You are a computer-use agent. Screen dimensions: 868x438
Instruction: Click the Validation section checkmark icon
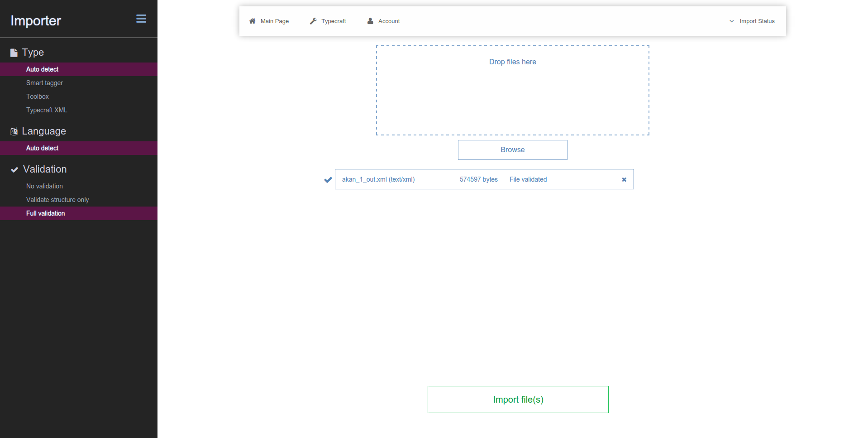(14, 169)
